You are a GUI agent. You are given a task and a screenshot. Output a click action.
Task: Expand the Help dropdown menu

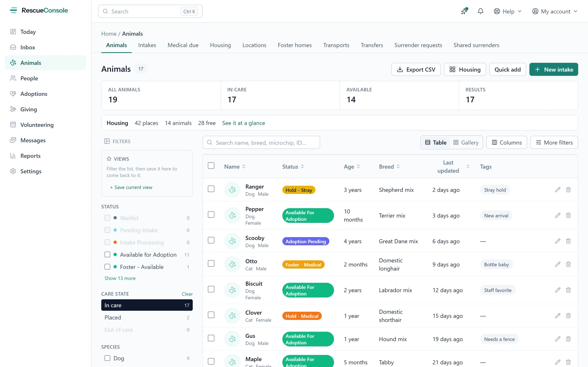tap(508, 11)
